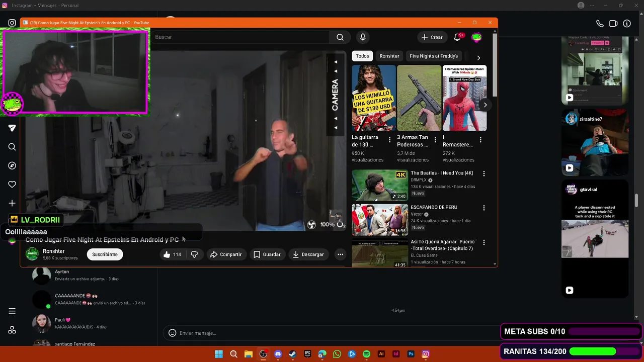The height and width of the screenshot is (362, 644).
Task: Open YouTube notifications bell
Action: click(x=457, y=37)
